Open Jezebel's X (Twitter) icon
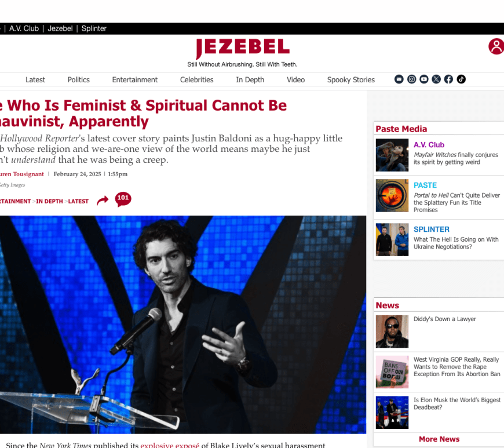 [436, 79]
